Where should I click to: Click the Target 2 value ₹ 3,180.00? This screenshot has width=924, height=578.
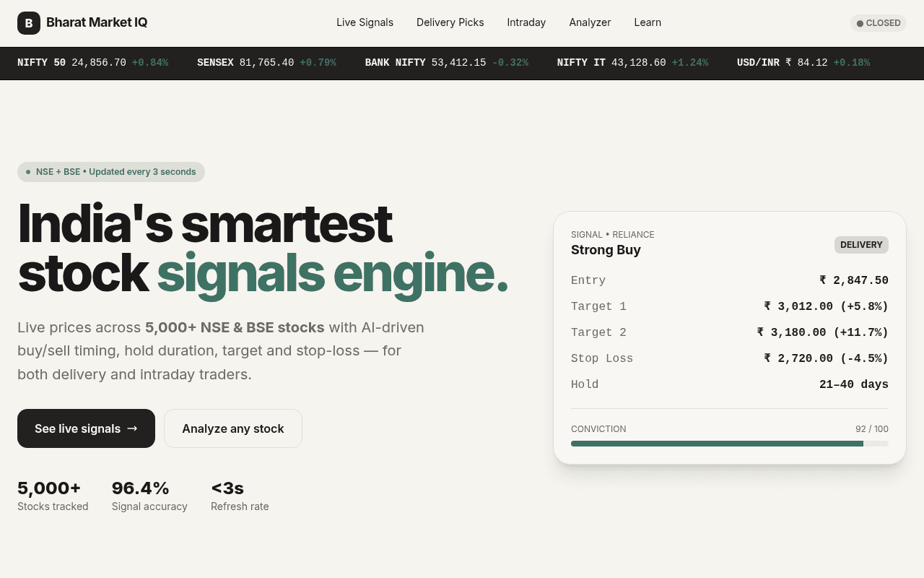(823, 332)
